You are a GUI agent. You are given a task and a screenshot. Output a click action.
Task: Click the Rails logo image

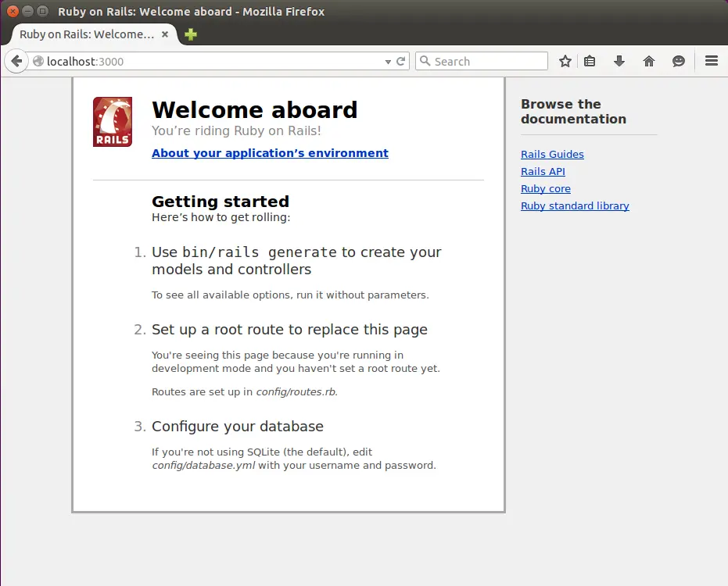coord(113,122)
